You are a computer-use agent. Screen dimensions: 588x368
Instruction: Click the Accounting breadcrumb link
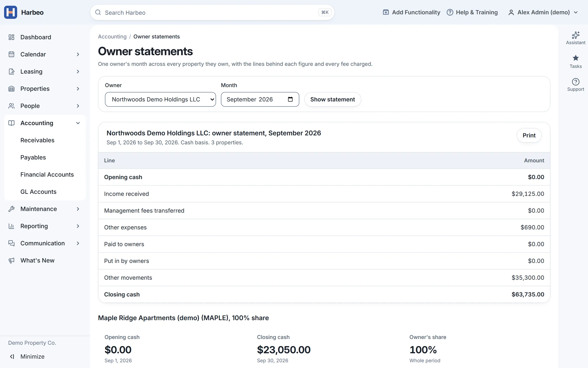(x=112, y=37)
